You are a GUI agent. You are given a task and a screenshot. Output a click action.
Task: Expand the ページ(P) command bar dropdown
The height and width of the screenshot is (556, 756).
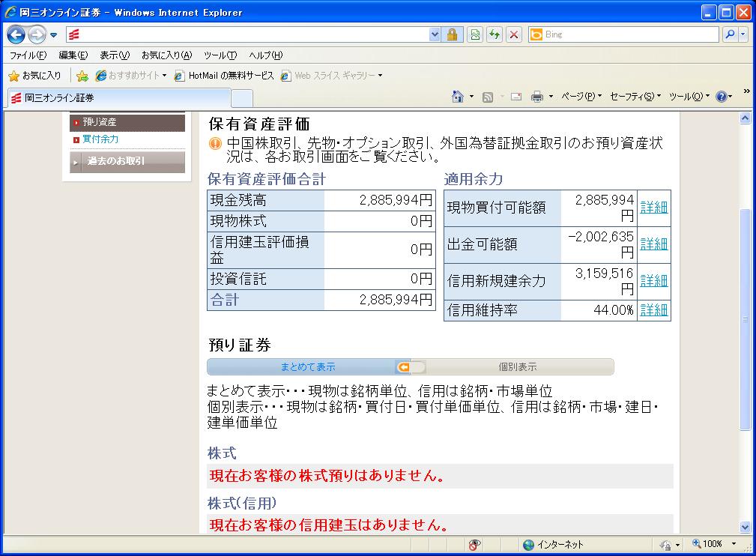581,97
